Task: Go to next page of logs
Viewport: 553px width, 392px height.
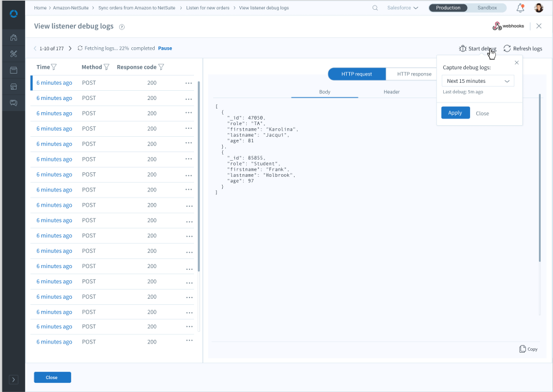Action: tap(70, 48)
